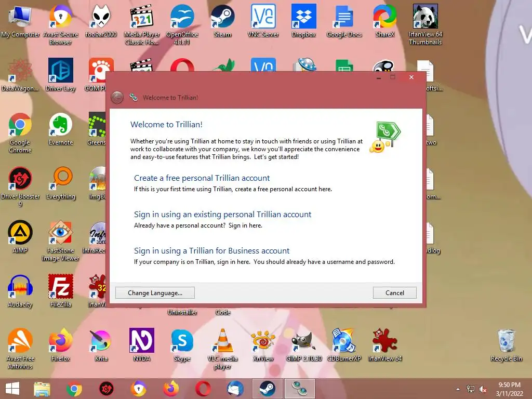Select the GIMP 2.10.30 desktop icon
This screenshot has width=532, height=399.
303,345
